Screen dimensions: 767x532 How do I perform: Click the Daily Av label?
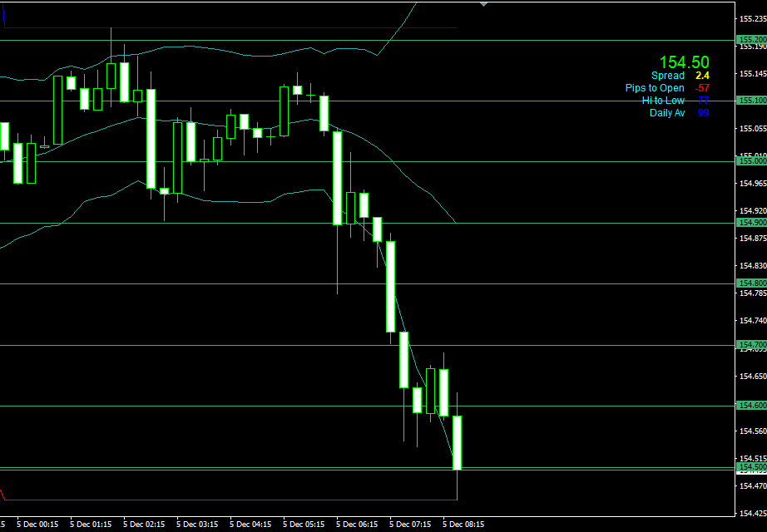667,113
